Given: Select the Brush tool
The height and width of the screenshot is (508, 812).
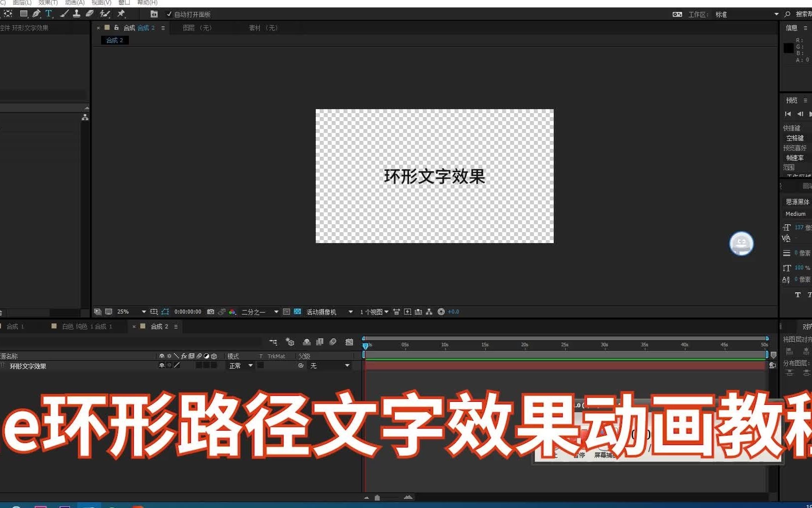Looking at the screenshot, I should (64, 14).
